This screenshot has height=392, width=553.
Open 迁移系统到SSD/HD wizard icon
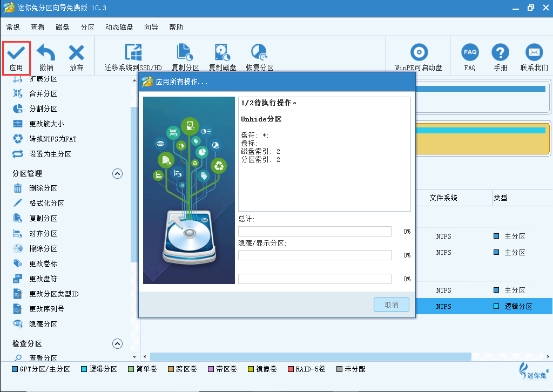[133, 58]
